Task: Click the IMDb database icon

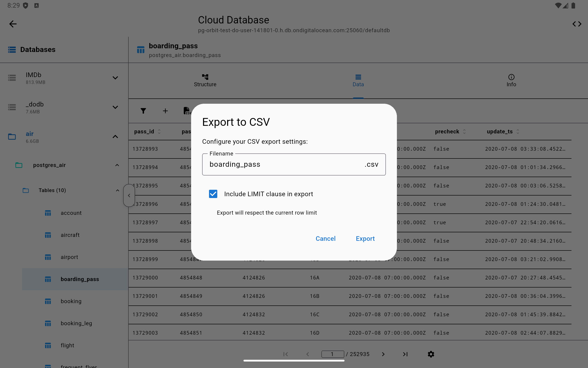Action: click(12, 78)
